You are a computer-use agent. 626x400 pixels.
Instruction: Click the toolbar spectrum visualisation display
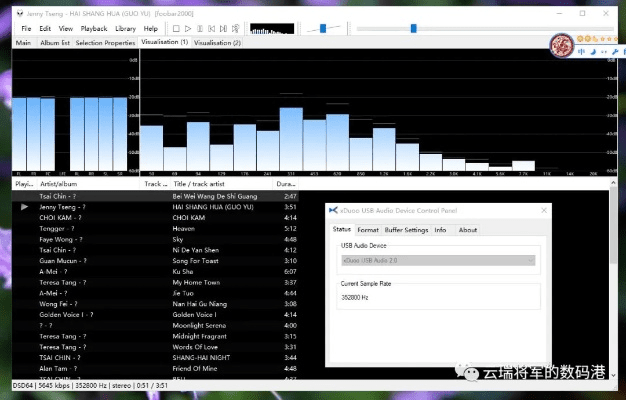coord(270,29)
